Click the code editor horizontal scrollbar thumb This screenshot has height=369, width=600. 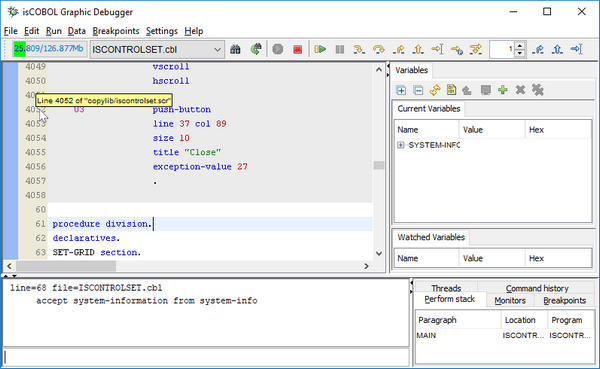pyautogui.click(x=66, y=266)
